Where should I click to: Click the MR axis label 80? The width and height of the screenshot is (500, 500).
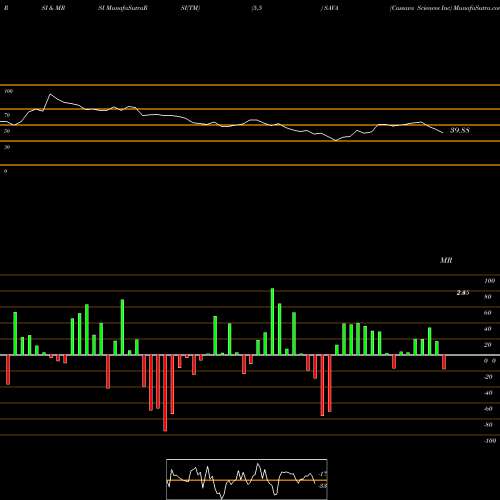point(488,297)
